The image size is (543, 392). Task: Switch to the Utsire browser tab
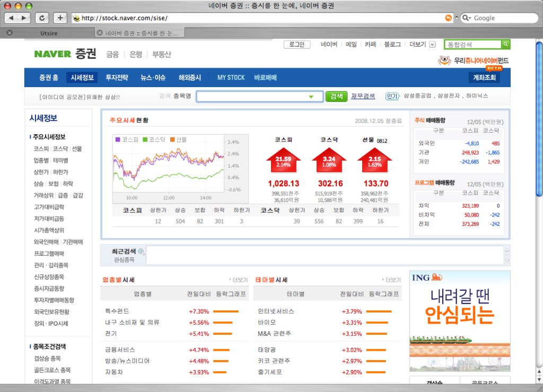[49, 33]
